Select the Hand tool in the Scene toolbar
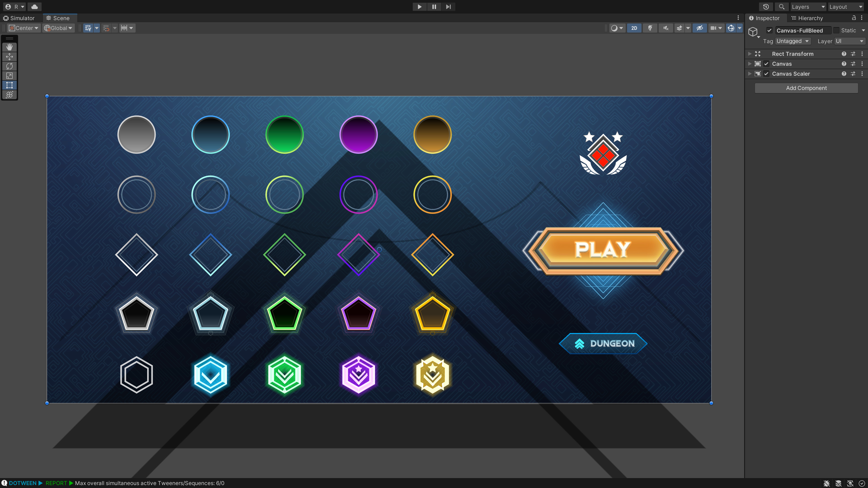 pyautogui.click(x=9, y=47)
